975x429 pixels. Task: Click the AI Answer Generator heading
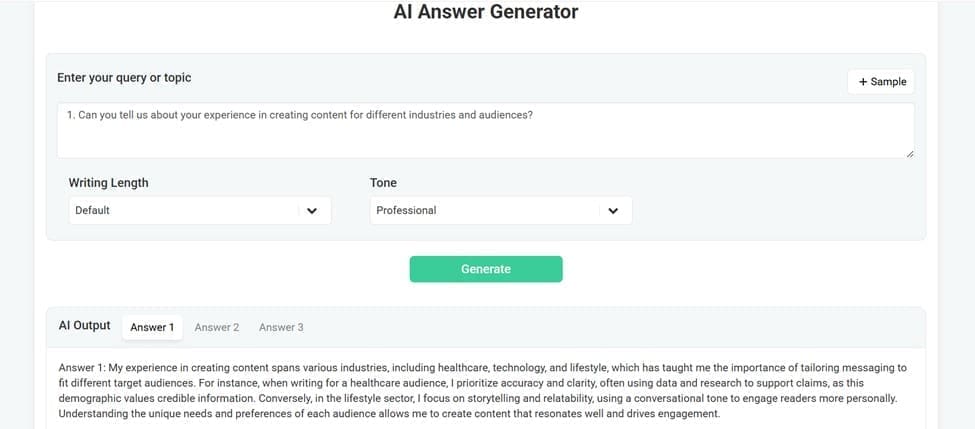(x=486, y=13)
